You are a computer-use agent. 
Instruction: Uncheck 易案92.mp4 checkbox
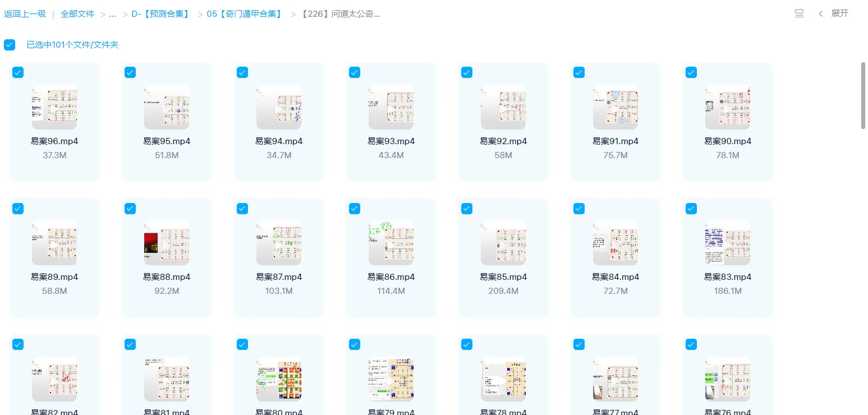(x=467, y=72)
